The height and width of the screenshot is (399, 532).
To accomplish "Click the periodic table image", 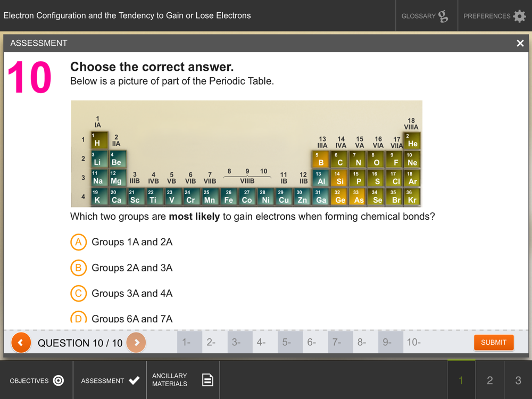I will [247, 154].
